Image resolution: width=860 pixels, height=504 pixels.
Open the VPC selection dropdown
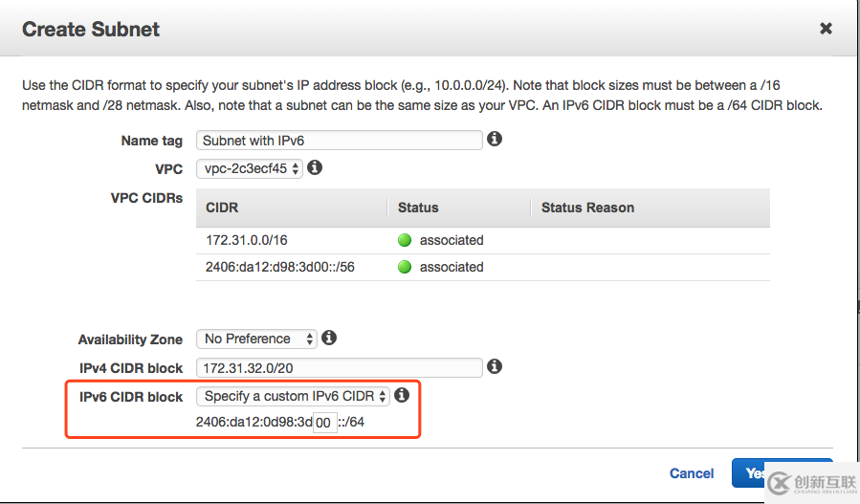point(250,168)
